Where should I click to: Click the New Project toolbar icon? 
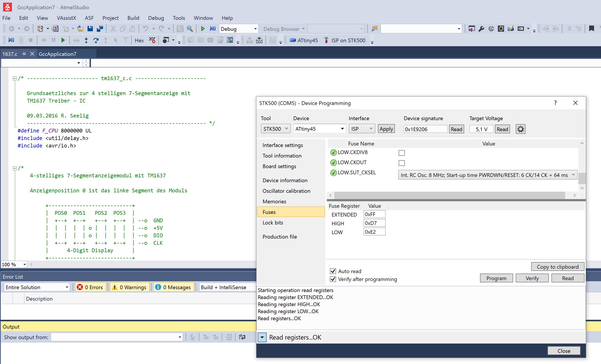[x=40, y=29]
